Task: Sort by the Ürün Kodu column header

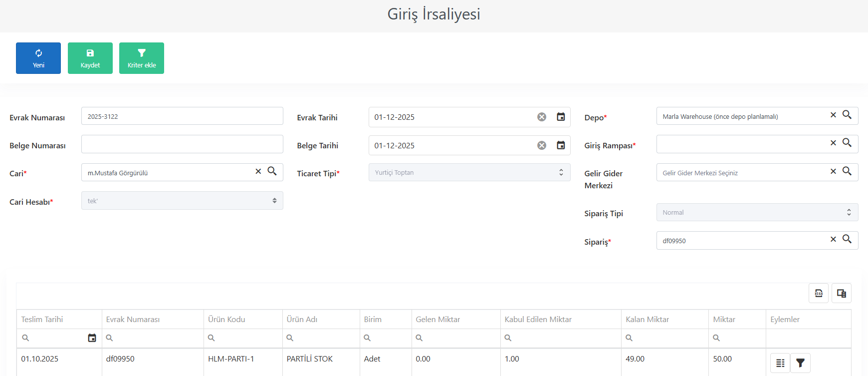Action: [x=226, y=319]
